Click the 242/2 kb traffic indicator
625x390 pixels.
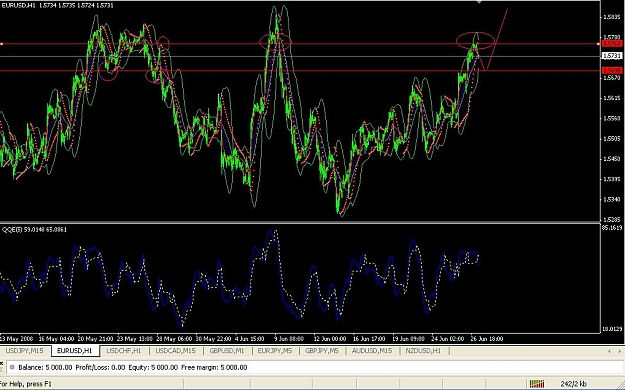pos(573,384)
